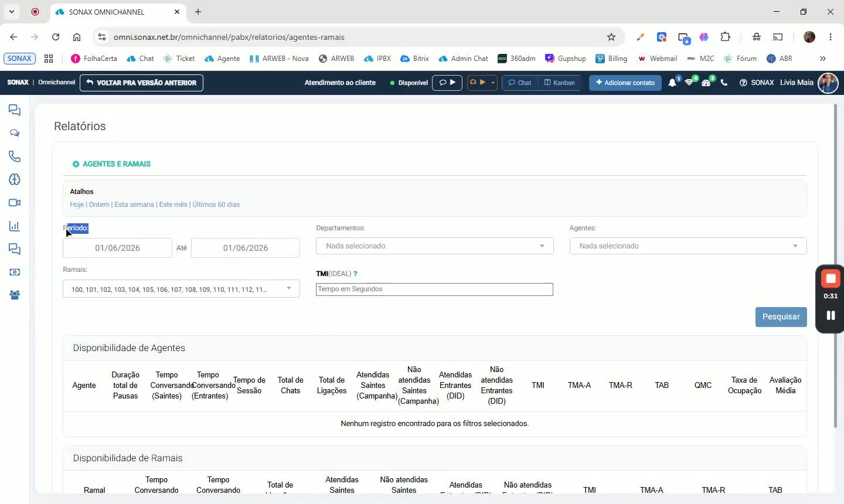Viewport: 844px width, 504px height.
Task: Click the Tempo em Segundos field
Action: (x=434, y=290)
